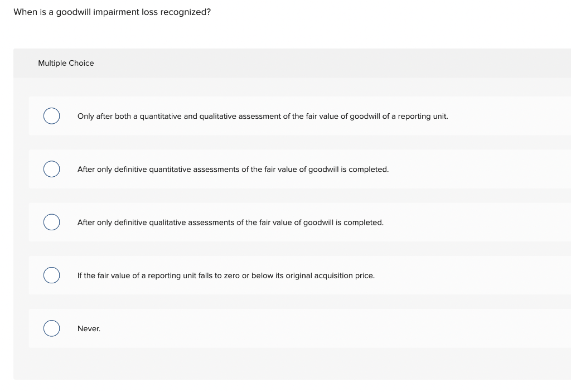Select the radio button beside 'After only definitive quantitative assessments'

51,169
